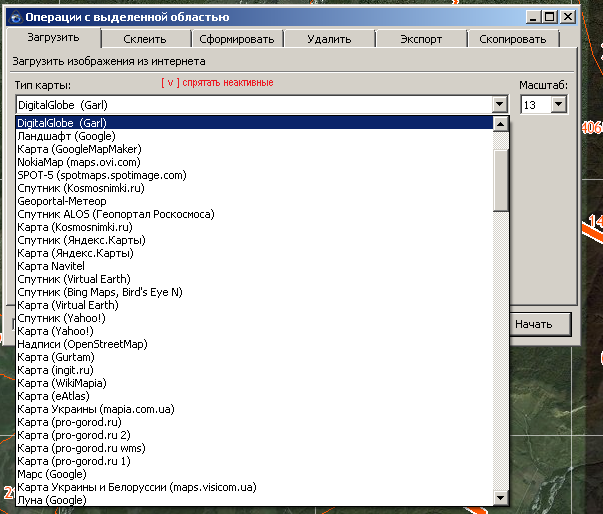Choose Марс (Google) map type

click(x=52, y=474)
